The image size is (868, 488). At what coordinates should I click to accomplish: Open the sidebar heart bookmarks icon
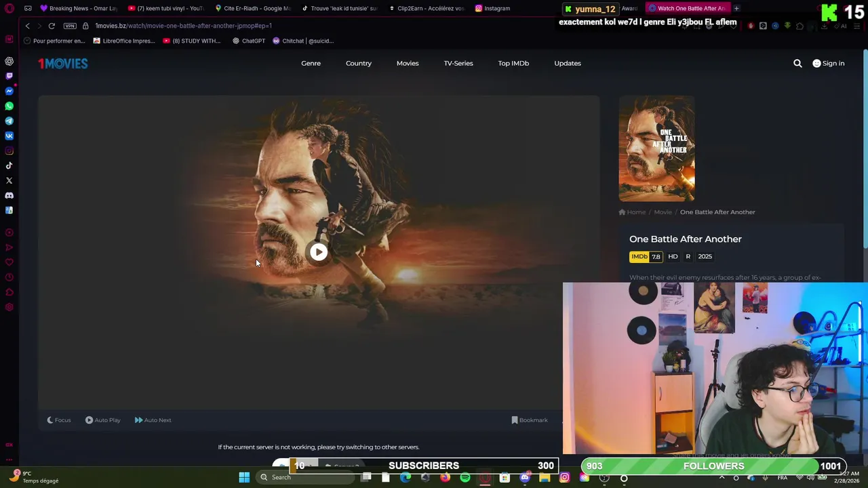pos(9,262)
